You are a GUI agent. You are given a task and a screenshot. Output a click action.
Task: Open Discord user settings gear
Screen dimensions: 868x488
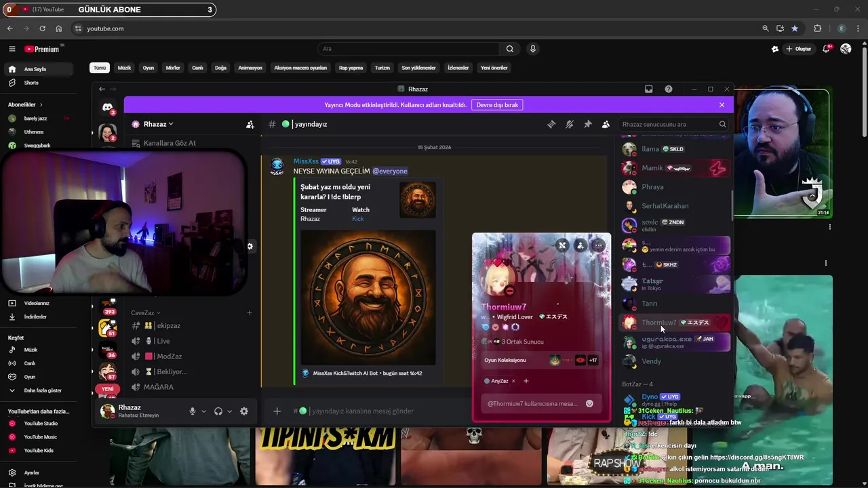pyautogui.click(x=244, y=411)
